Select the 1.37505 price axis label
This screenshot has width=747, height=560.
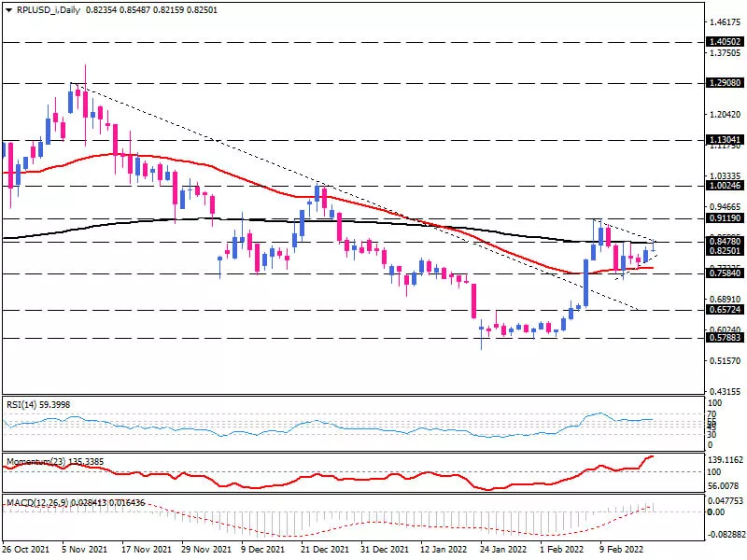pyautogui.click(x=726, y=53)
